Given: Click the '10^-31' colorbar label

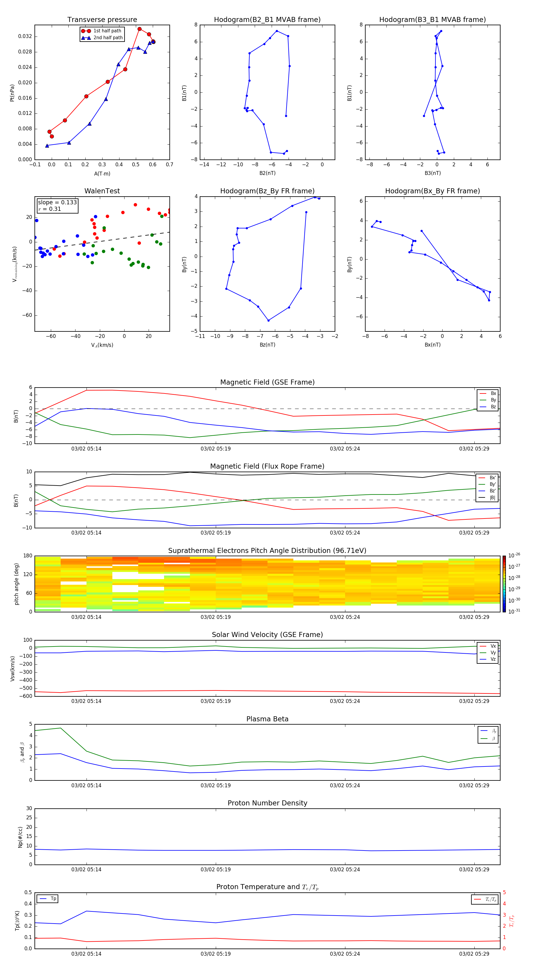Looking at the screenshot, I should 514,611.
